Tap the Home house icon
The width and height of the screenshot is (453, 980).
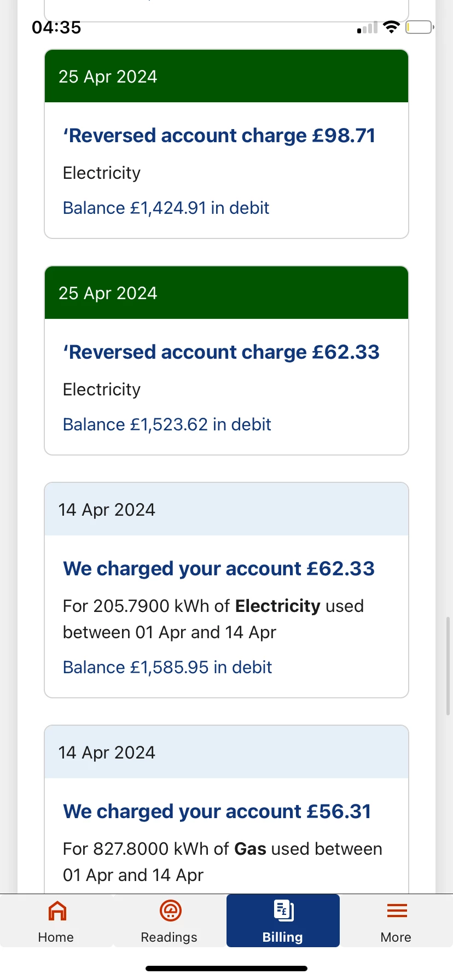tap(57, 911)
